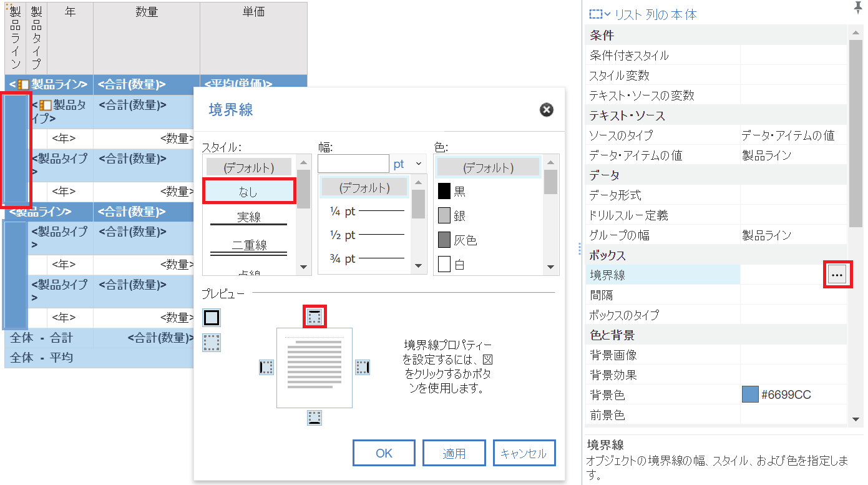Click the member icon in the <製品ライン> header cell

coord(23,84)
